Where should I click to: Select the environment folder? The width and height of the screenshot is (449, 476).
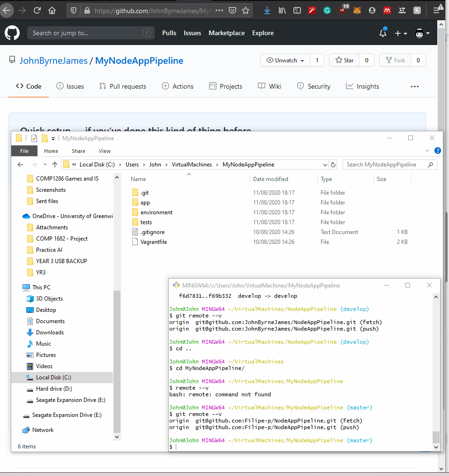coord(156,212)
